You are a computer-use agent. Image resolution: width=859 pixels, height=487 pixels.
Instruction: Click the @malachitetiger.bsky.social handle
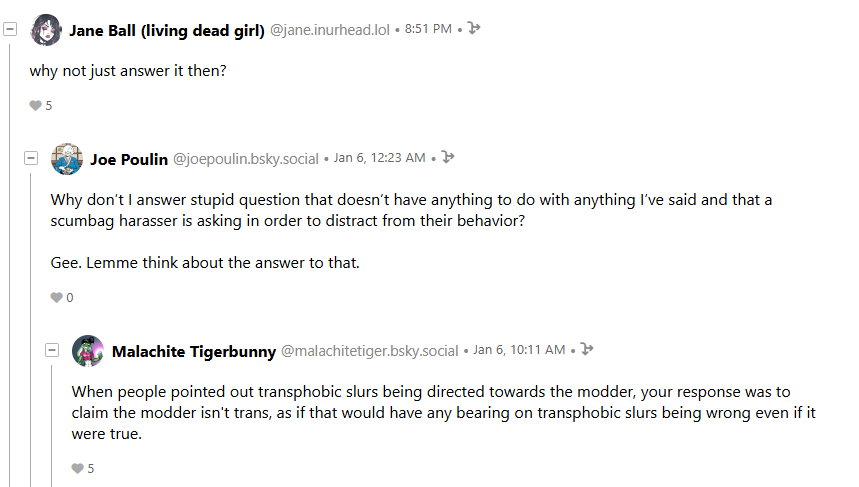[x=369, y=351]
